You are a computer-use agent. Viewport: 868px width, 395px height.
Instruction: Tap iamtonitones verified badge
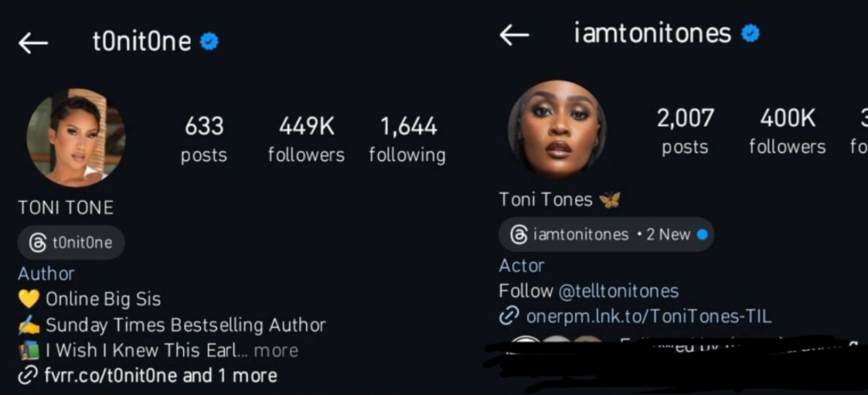[750, 34]
